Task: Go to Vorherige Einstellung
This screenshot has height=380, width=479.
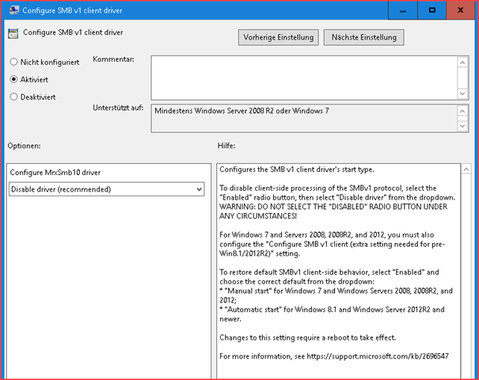Action: coord(278,37)
